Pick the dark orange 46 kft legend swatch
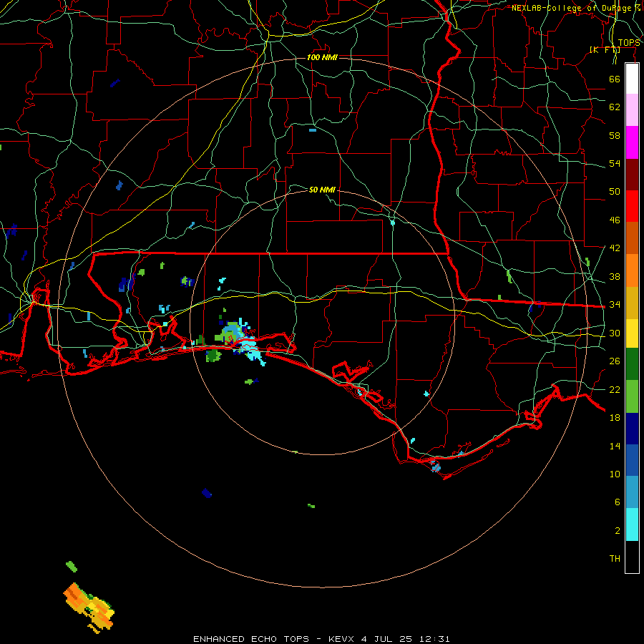 coord(632,238)
